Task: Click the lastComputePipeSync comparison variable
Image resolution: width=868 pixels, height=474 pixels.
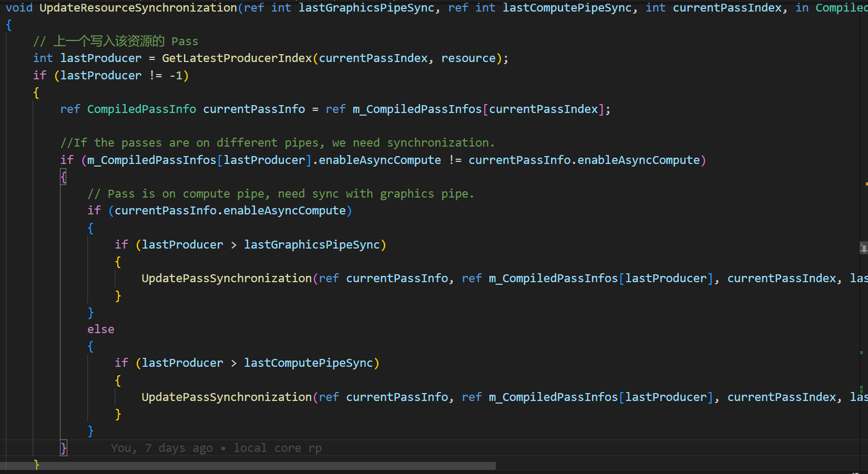Action: (x=310, y=362)
